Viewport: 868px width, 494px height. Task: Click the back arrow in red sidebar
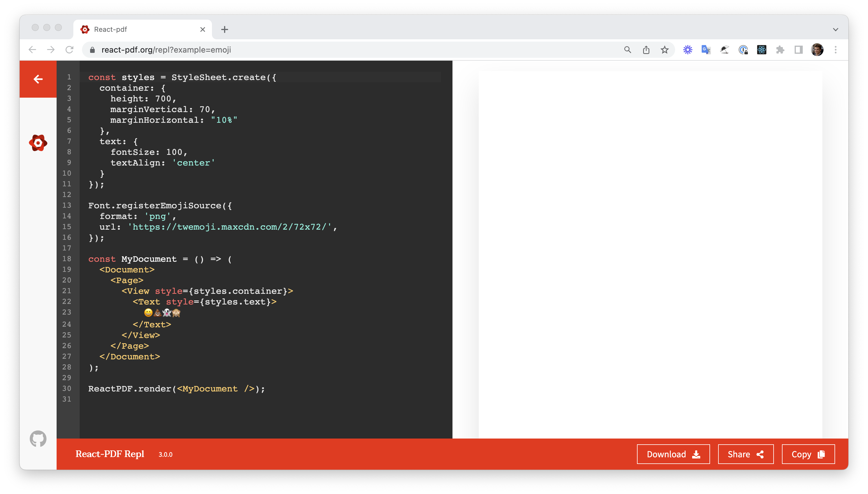38,79
